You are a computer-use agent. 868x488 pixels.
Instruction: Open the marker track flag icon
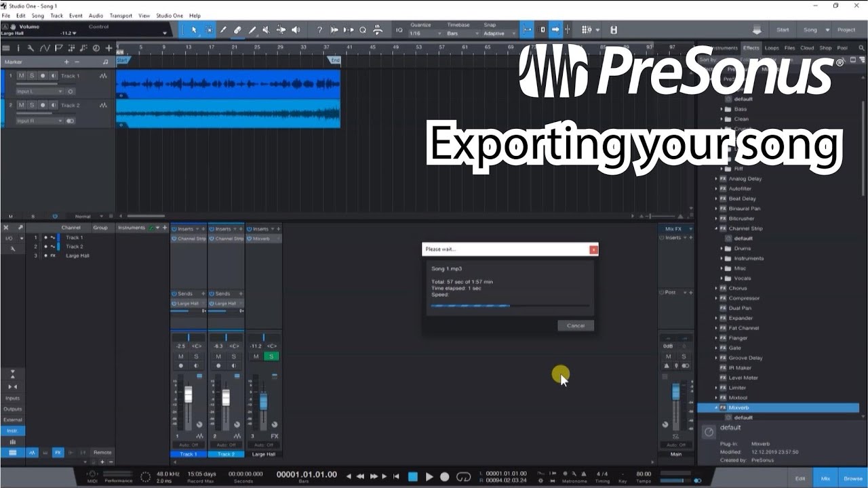(58, 48)
